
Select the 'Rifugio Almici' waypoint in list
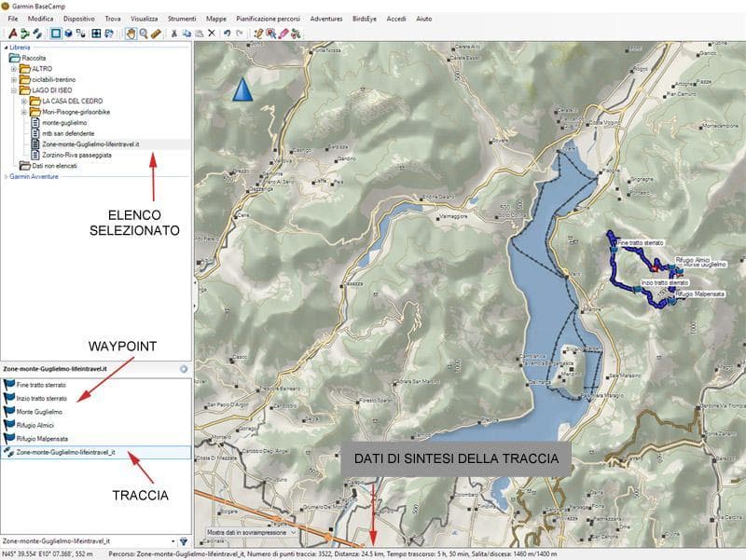(x=35, y=425)
